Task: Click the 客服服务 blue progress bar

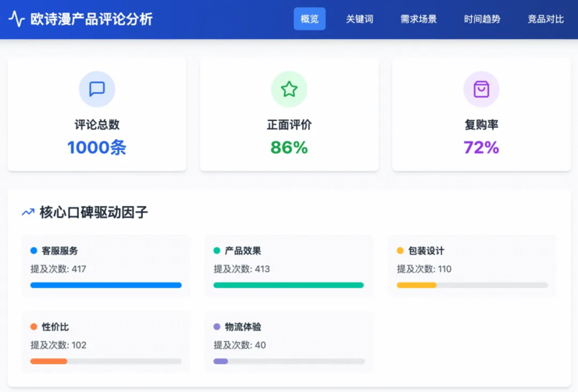Action: [x=106, y=285]
